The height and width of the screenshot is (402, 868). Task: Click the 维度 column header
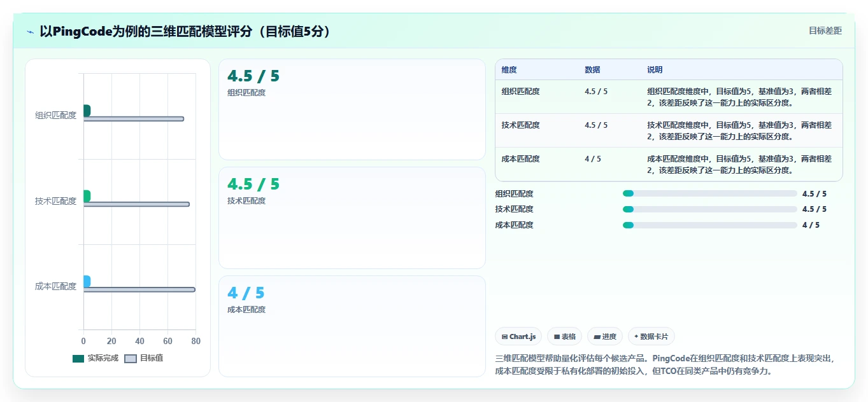click(509, 69)
